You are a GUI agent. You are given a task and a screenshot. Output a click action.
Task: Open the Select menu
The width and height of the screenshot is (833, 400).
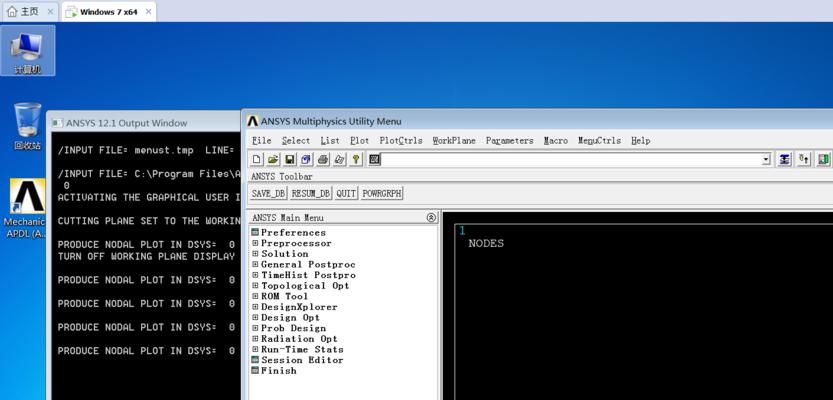click(x=296, y=141)
